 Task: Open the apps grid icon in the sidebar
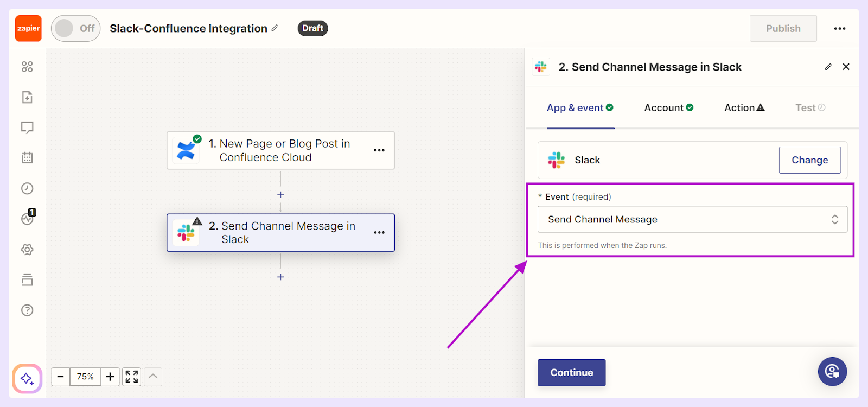pyautogui.click(x=27, y=67)
